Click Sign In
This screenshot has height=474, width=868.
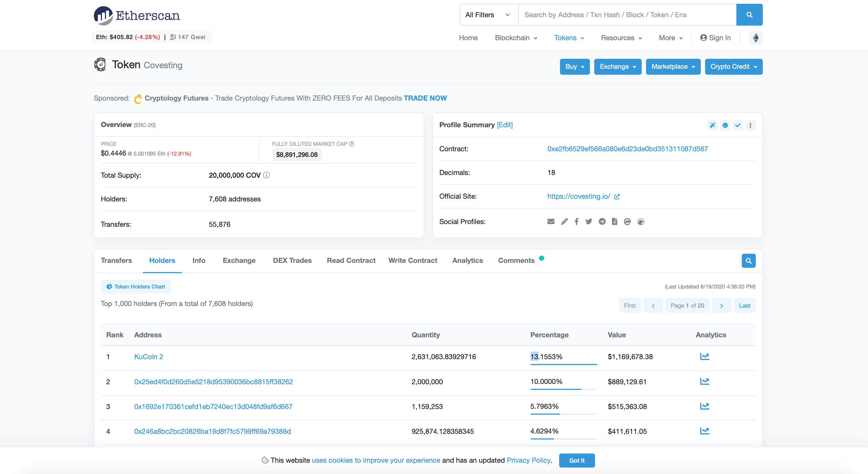(x=715, y=38)
